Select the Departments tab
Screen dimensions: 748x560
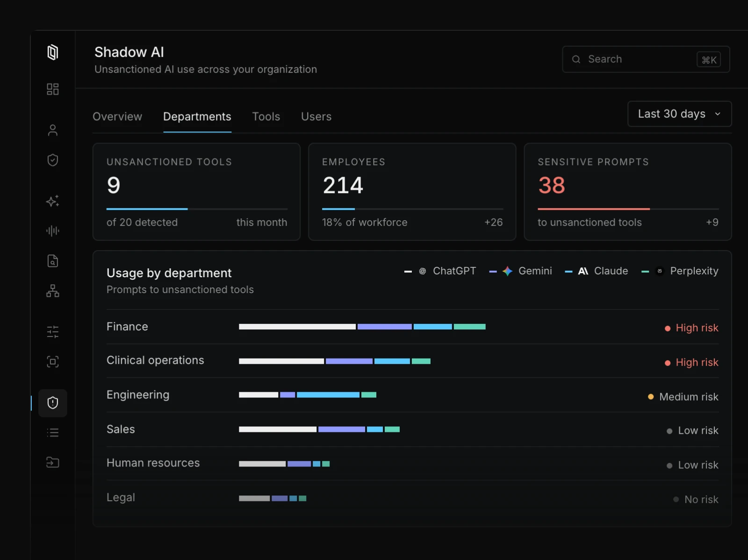tap(197, 116)
